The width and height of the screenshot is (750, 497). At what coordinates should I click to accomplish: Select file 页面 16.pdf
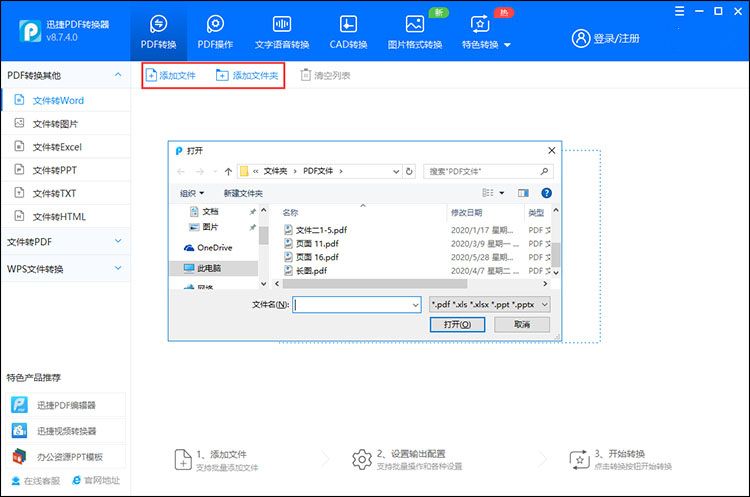pyautogui.click(x=311, y=257)
